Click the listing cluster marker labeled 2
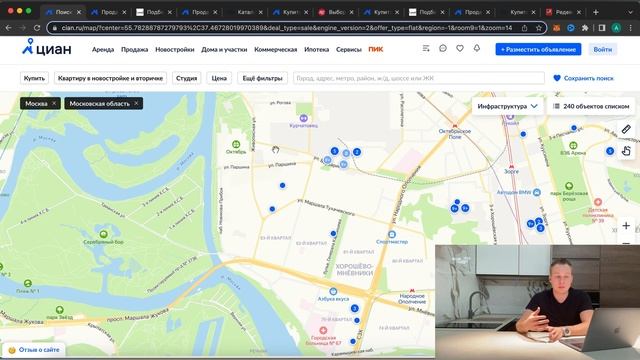The height and width of the screenshot is (360, 640). (357, 152)
